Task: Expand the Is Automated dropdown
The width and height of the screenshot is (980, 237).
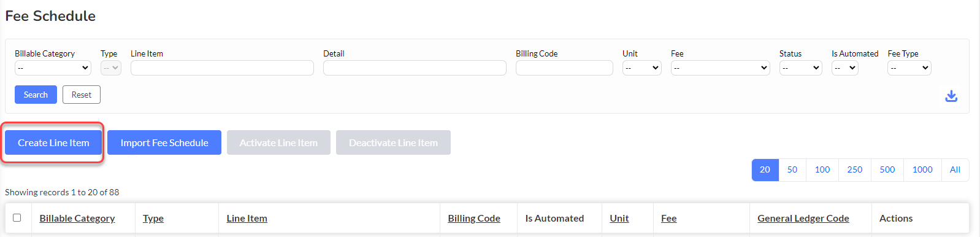Action: [844, 68]
